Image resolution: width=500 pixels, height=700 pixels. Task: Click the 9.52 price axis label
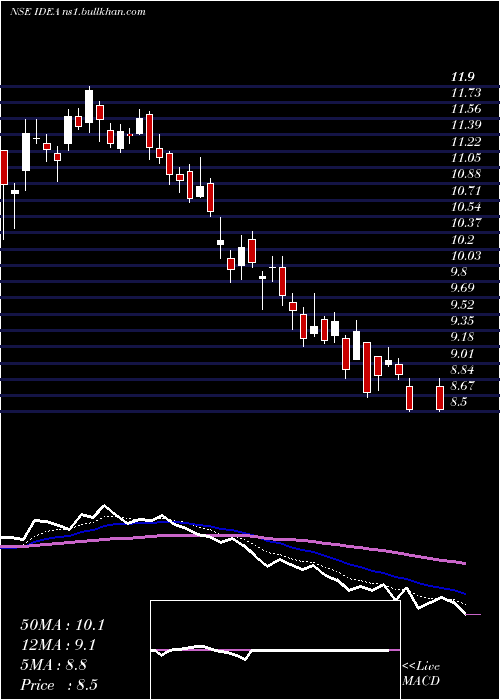click(x=463, y=305)
